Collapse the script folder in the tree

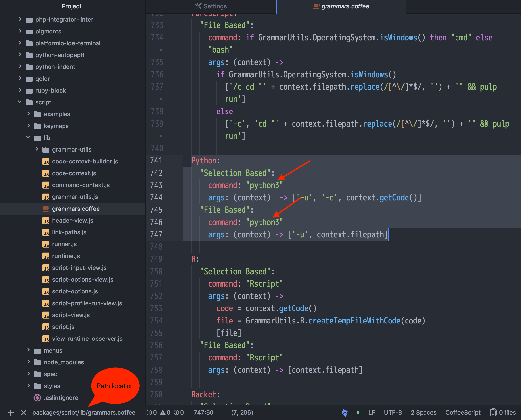[20, 102]
